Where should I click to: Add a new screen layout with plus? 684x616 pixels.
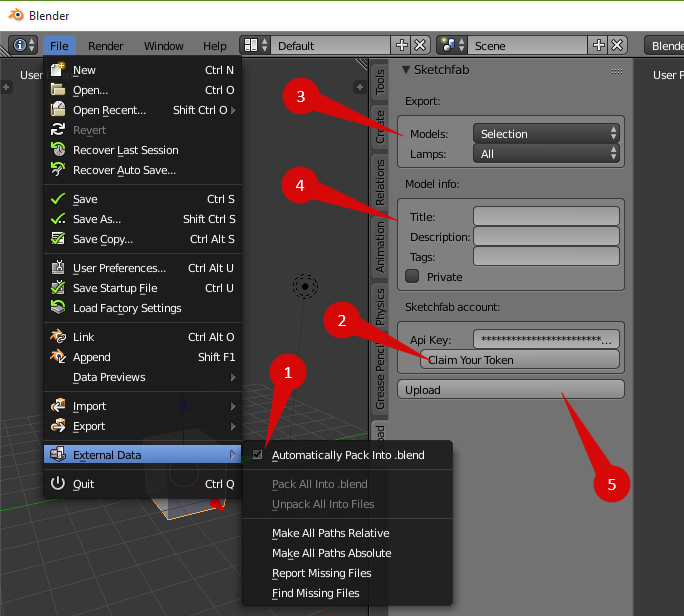(x=401, y=45)
